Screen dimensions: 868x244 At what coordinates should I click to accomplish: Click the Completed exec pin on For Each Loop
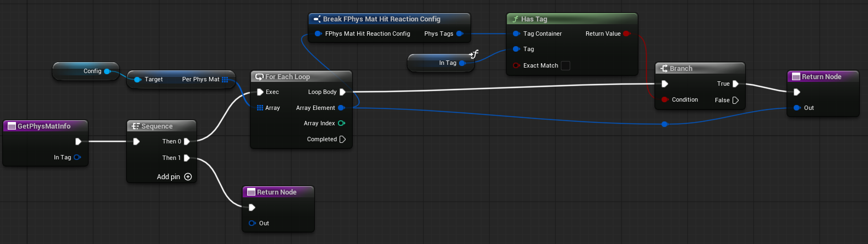[x=342, y=139]
